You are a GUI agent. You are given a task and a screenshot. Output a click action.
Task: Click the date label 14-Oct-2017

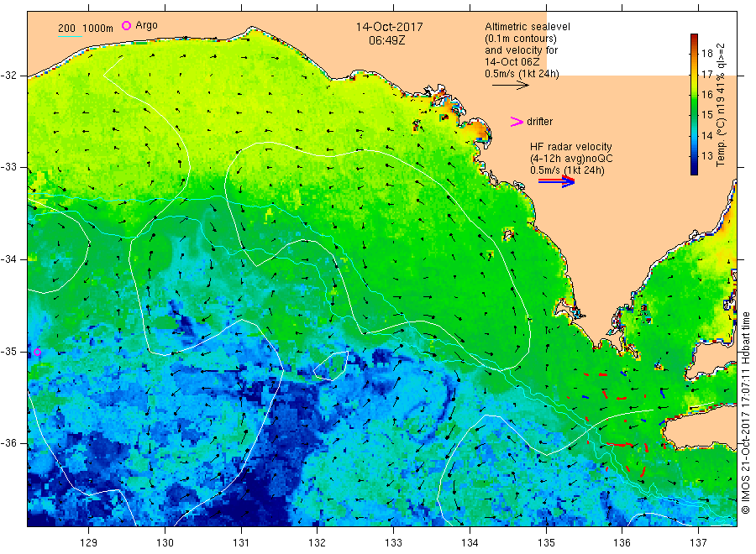[389, 27]
